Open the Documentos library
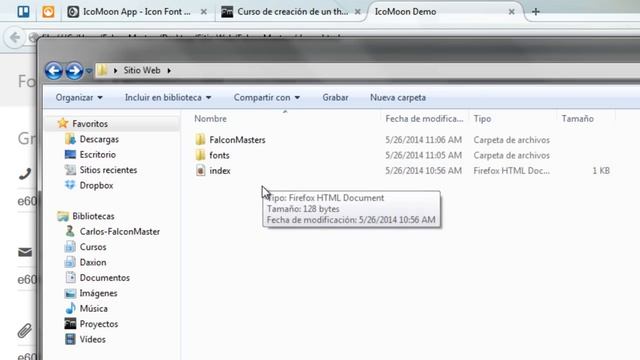The width and height of the screenshot is (640, 360). pos(104,278)
